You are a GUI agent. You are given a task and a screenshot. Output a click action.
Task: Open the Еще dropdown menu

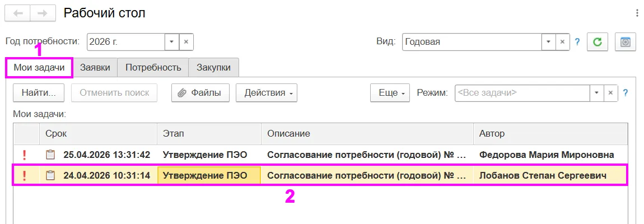coord(390,93)
